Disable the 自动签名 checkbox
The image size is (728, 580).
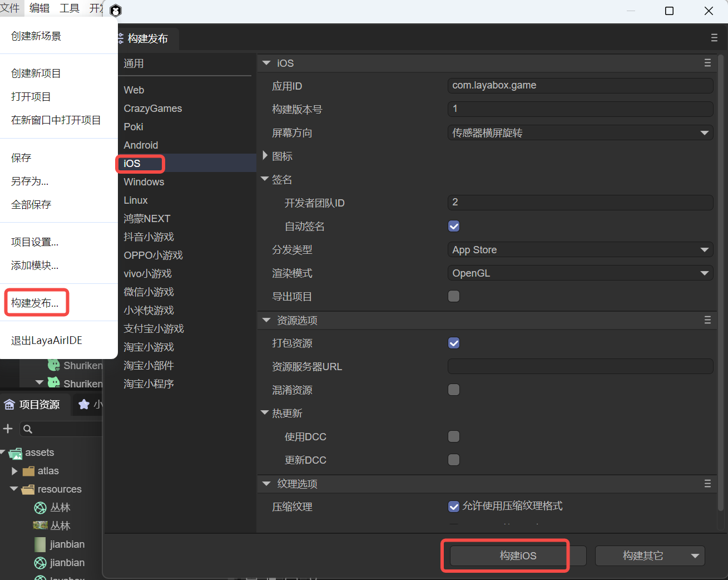coord(454,226)
